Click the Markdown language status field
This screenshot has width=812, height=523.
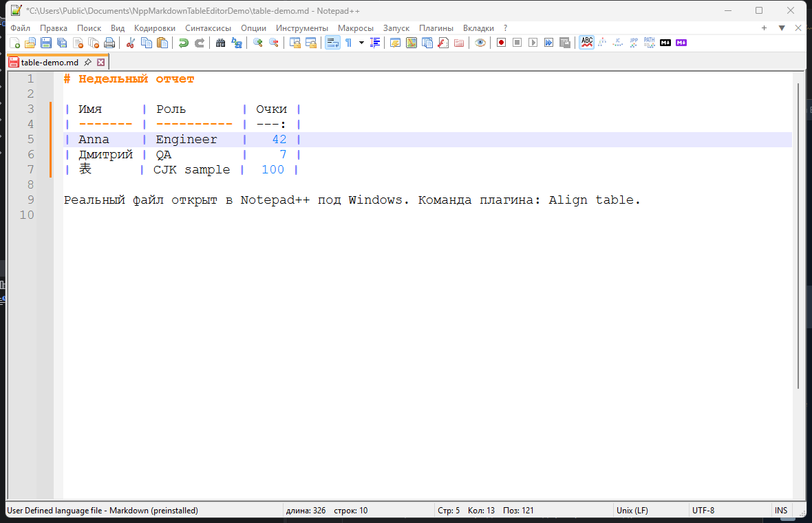point(103,511)
